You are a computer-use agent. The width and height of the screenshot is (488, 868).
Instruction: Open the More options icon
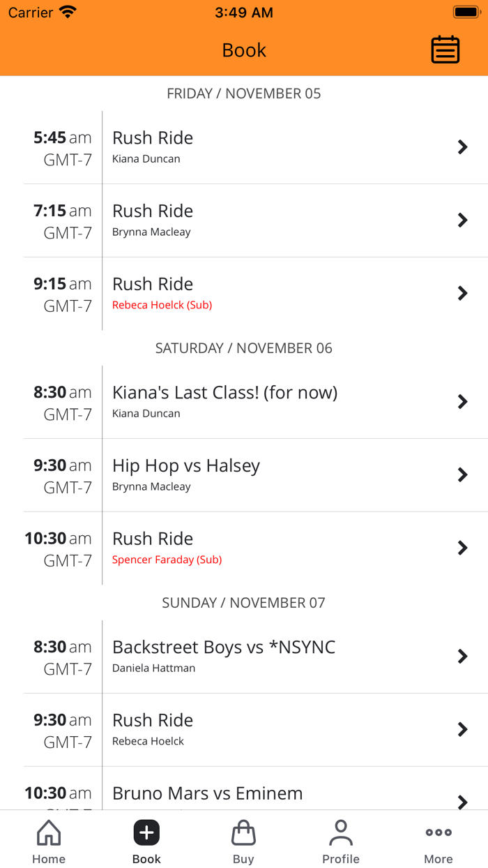(x=438, y=832)
